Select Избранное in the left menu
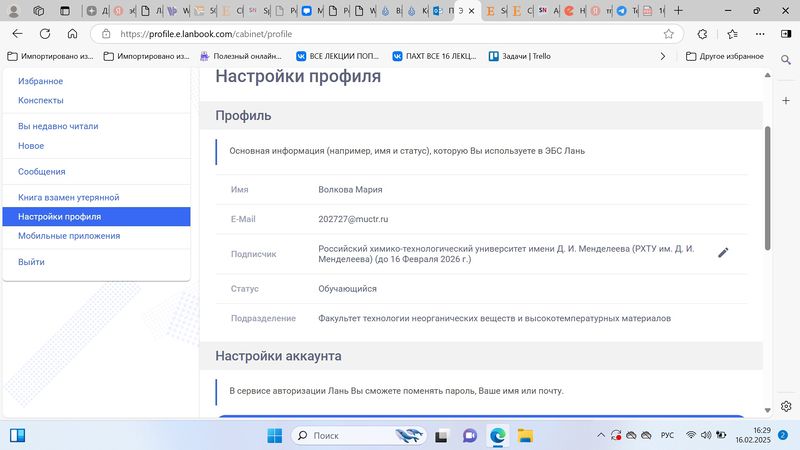This screenshot has height=450, width=800. click(40, 81)
